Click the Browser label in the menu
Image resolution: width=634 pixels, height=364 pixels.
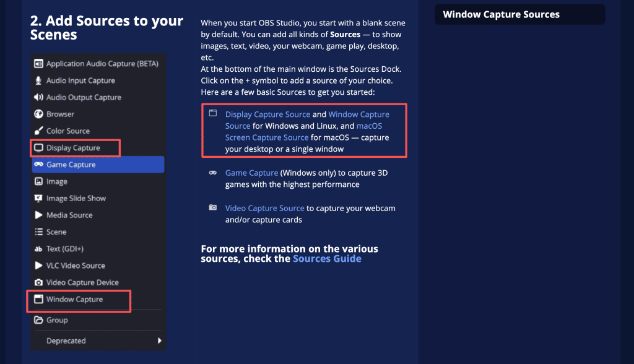click(60, 114)
